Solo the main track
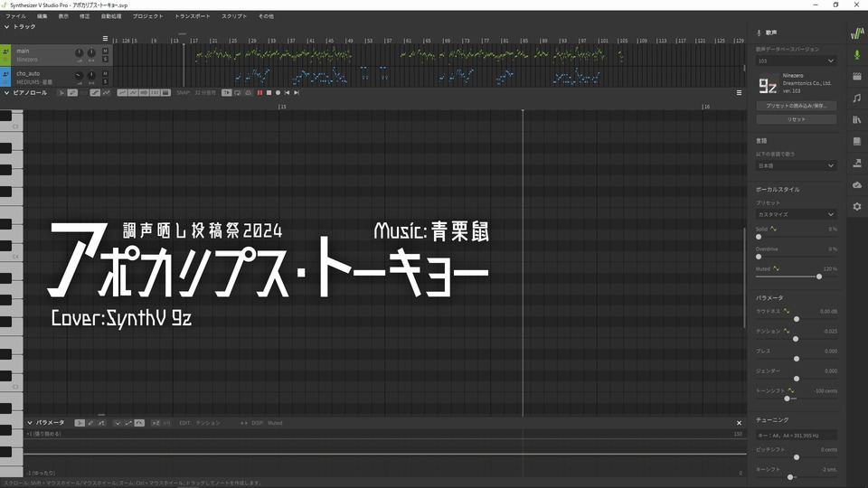868x488 pixels. (x=105, y=60)
